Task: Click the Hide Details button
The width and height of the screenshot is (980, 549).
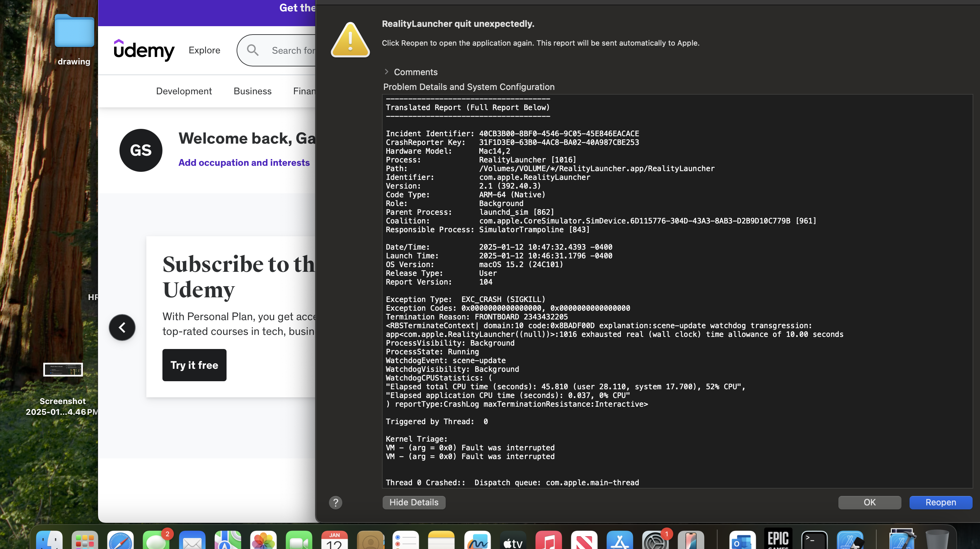Action: point(414,502)
